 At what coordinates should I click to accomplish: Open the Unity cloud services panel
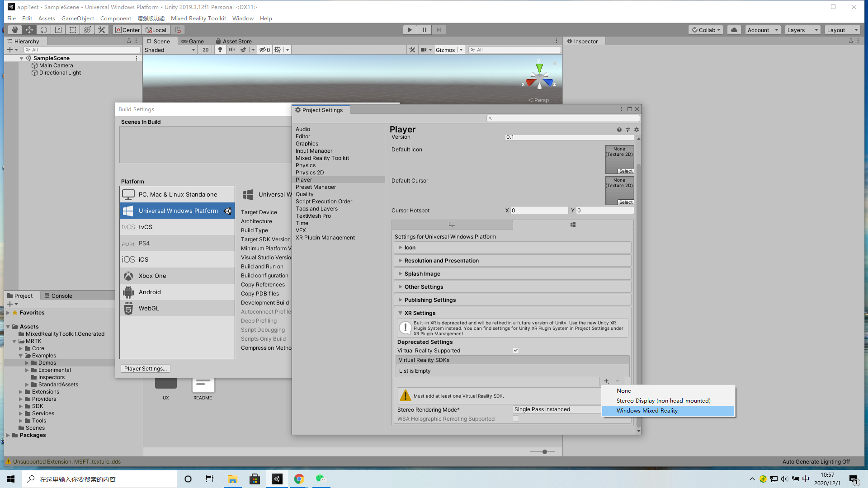pos(733,30)
